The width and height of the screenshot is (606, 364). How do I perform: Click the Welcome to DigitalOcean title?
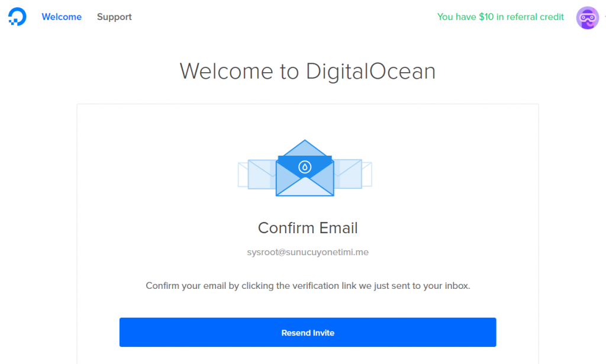pyautogui.click(x=308, y=72)
